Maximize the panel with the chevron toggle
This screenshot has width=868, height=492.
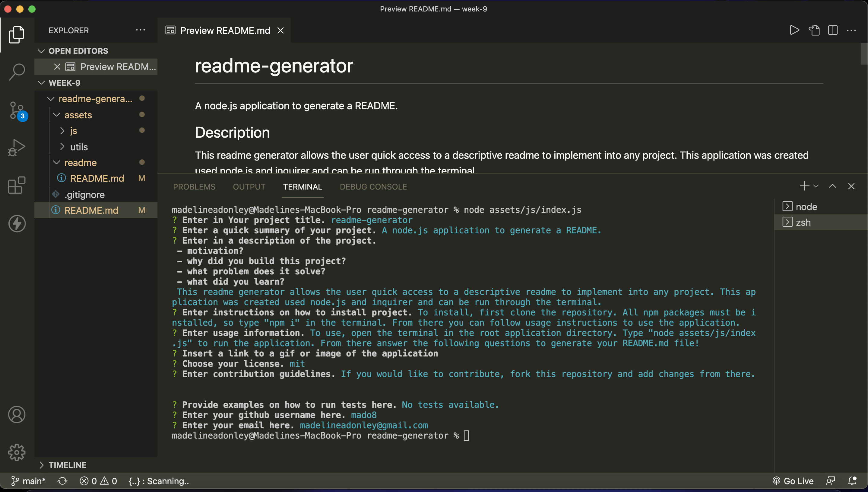[832, 186]
